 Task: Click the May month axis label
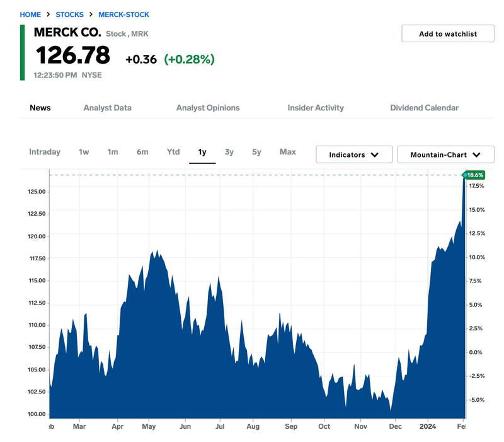tap(149, 426)
